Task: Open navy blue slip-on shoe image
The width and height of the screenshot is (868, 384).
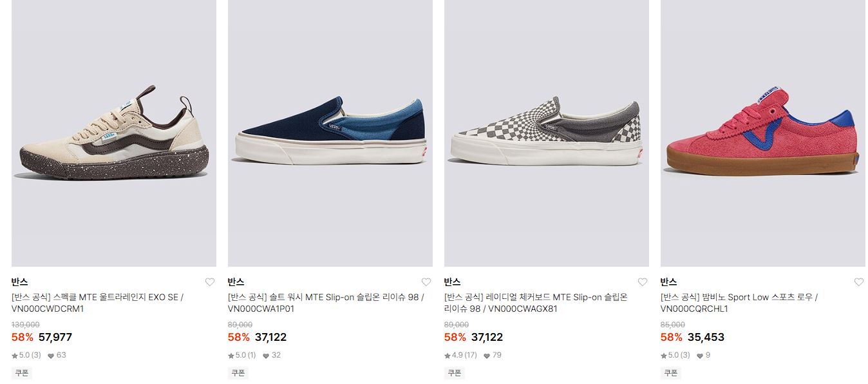Action: (x=330, y=133)
